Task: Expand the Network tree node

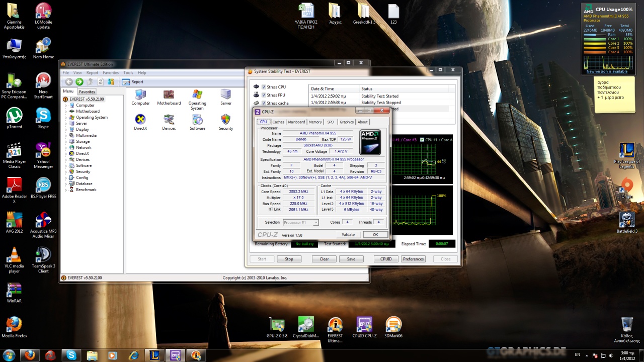Action: (x=66, y=148)
